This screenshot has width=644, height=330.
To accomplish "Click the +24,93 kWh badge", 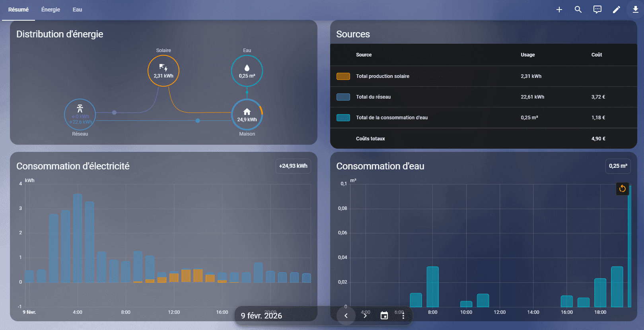I will pyautogui.click(x=293, y=166).
